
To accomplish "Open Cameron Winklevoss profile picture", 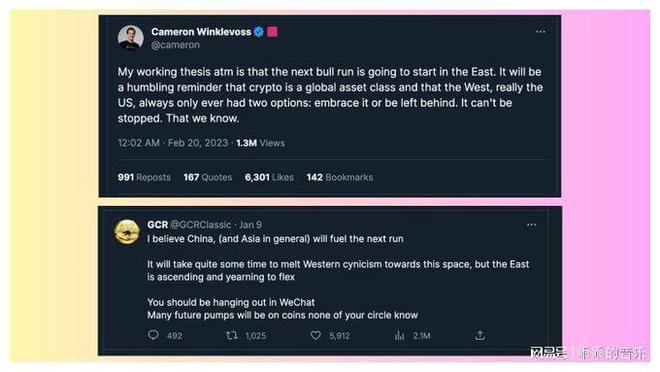I will click(130, 38).
